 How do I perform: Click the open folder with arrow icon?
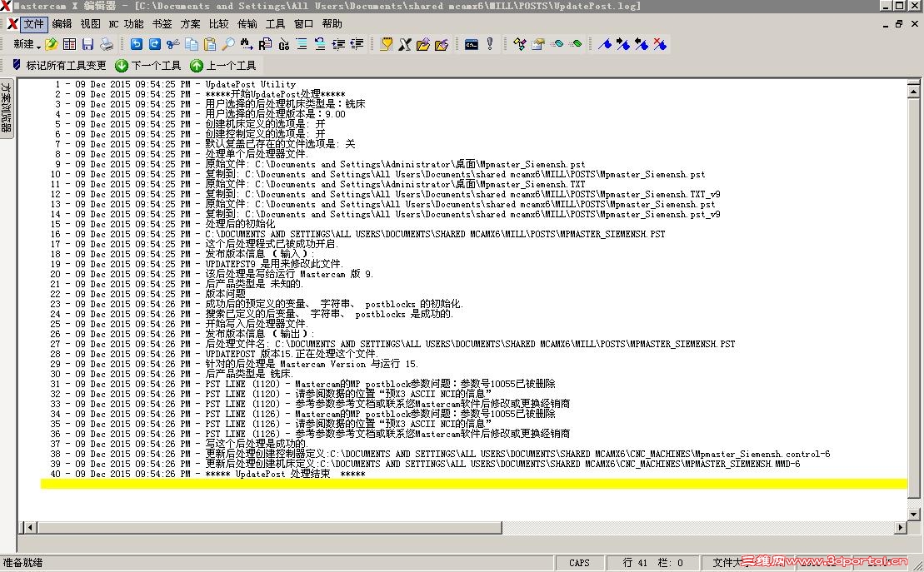423,44
